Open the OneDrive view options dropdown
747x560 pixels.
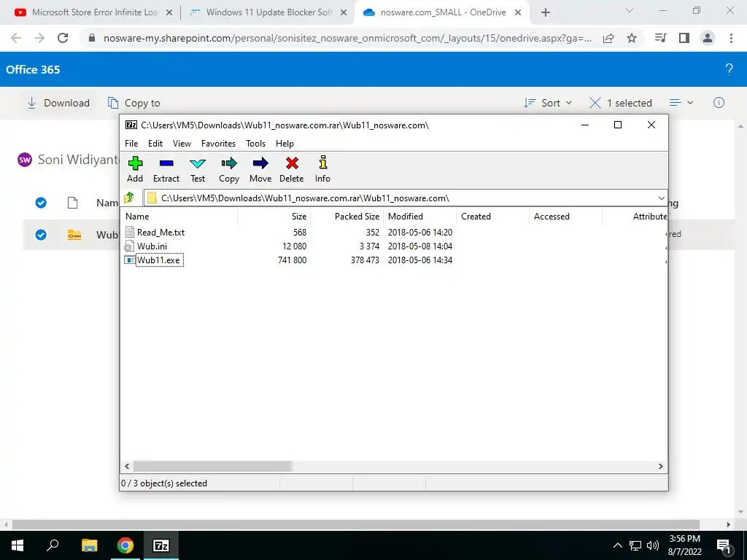coord(681,103)
